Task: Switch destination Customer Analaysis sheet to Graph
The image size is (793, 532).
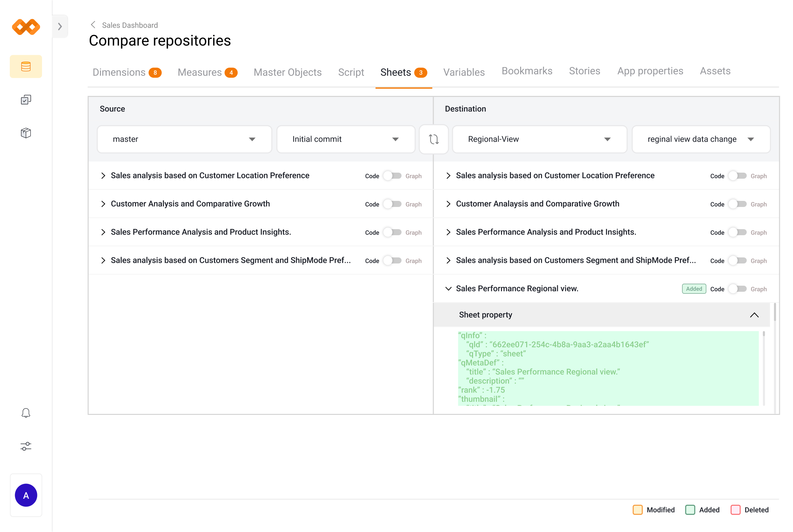Action: [x=737, y=204]
